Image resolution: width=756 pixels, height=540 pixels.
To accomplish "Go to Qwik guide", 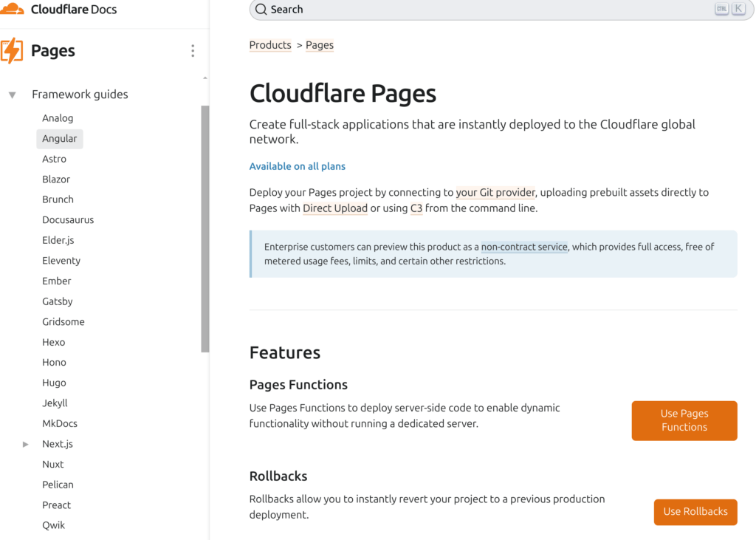I will [53, 525].
